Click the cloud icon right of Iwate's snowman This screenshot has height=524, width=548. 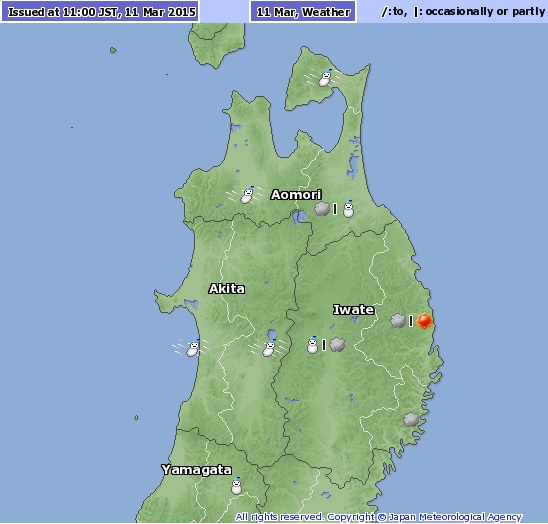click(x=337, y=345)
